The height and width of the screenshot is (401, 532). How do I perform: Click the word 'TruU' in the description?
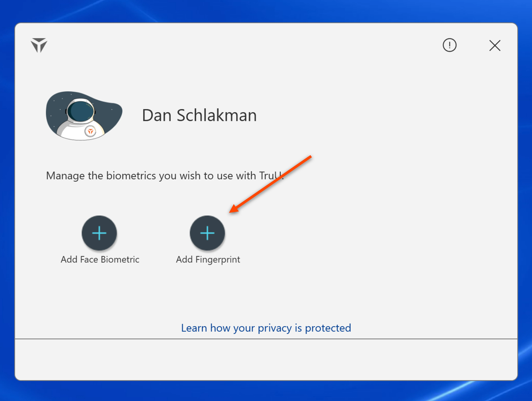269,176
